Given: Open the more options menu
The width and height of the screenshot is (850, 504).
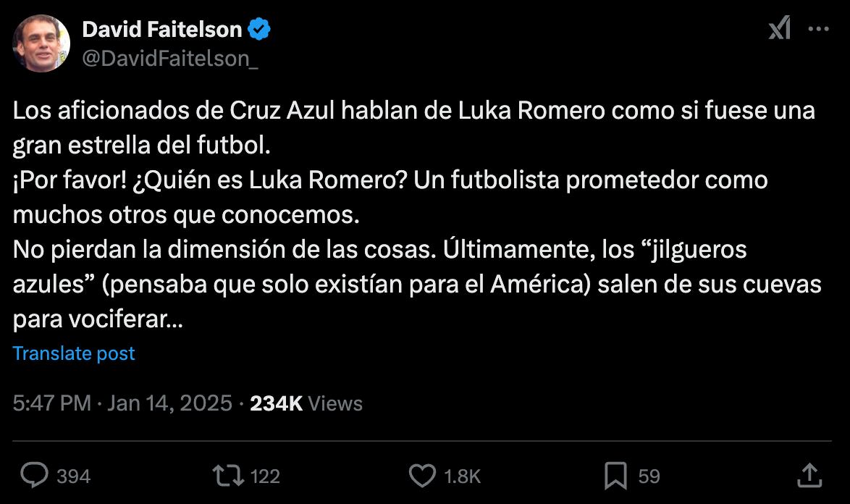Looking at the screenshot, I should point(819,27).
